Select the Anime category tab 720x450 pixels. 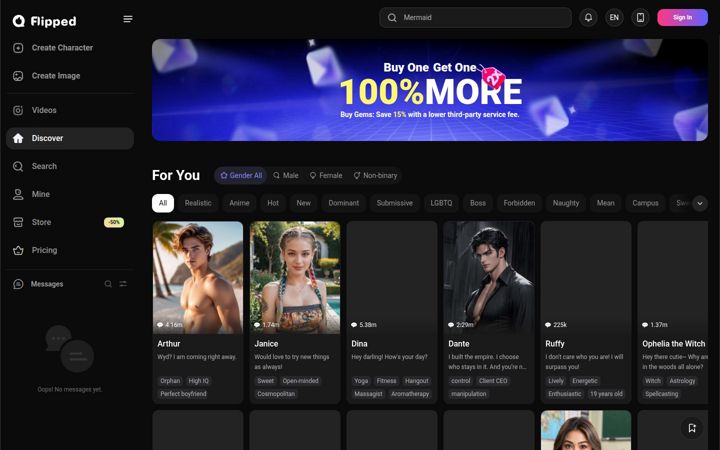239,203
